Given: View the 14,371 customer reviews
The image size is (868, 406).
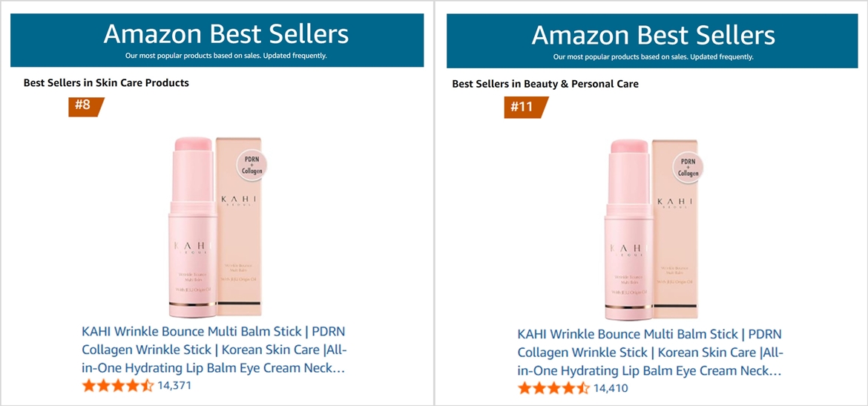Looking at the screenshot, I should (x=174, y=385).
